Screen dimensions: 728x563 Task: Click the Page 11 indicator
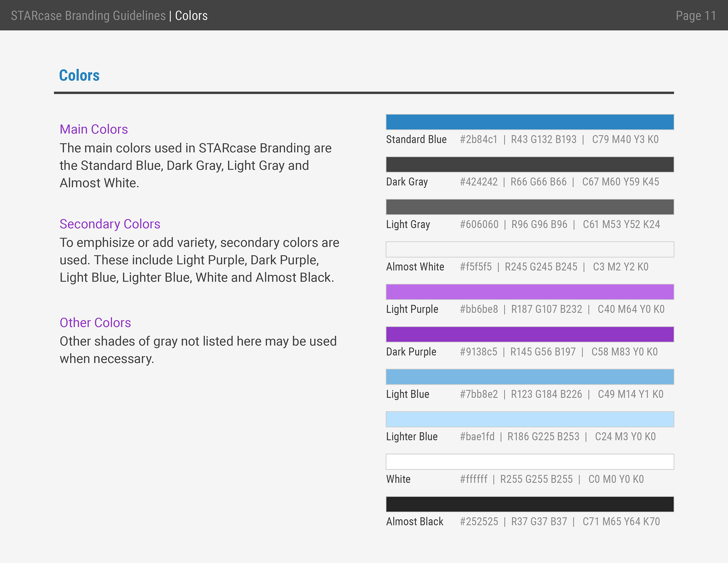[x=696, y=16]
